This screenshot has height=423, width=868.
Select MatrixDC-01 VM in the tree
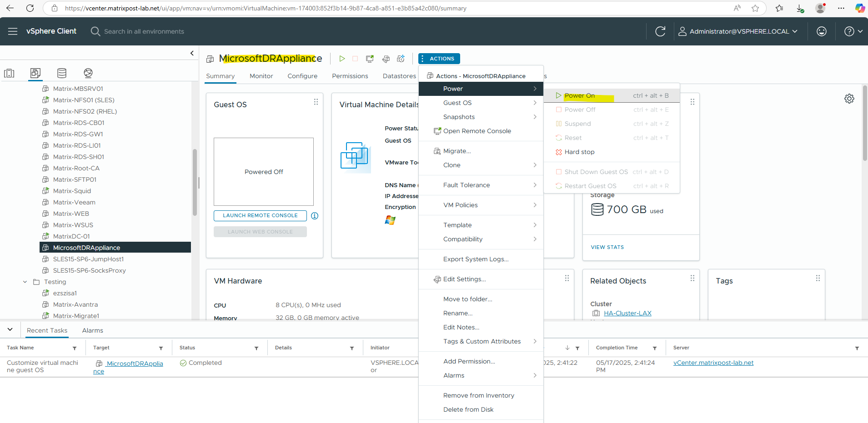click(x=71, y=236)
